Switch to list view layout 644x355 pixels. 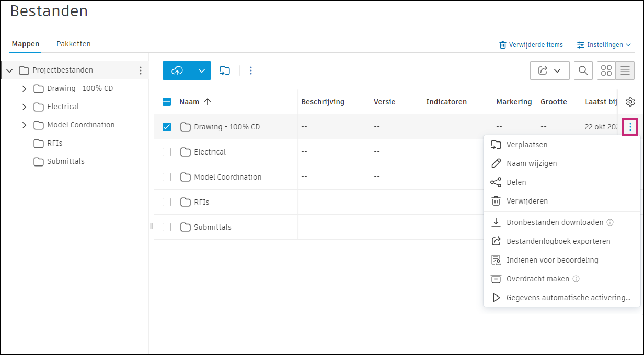625,70
